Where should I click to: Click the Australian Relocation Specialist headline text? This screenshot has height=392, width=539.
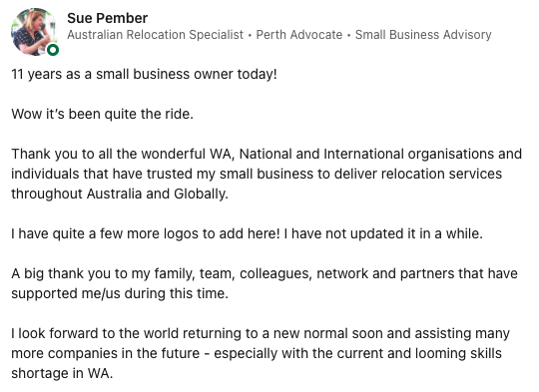(155, 35)
